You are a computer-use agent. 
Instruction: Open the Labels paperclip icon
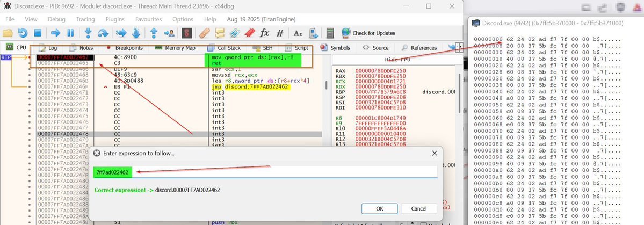(x=235, y=33)
